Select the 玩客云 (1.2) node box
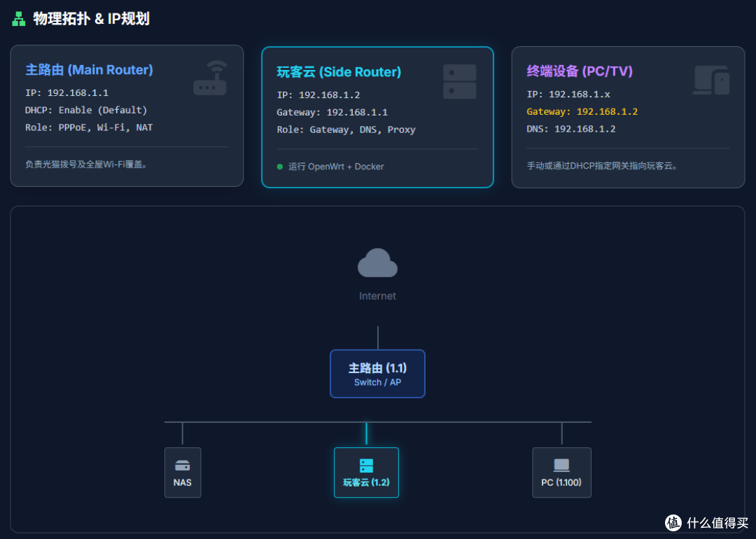This screenshot has height=539, width=756. (366, 472)
